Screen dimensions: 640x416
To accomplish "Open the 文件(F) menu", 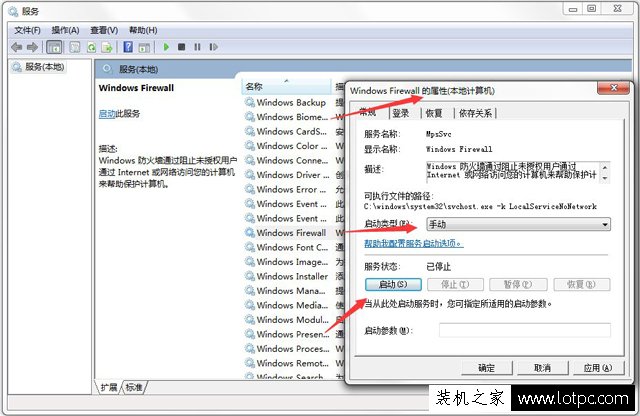I will pos(27,30).
